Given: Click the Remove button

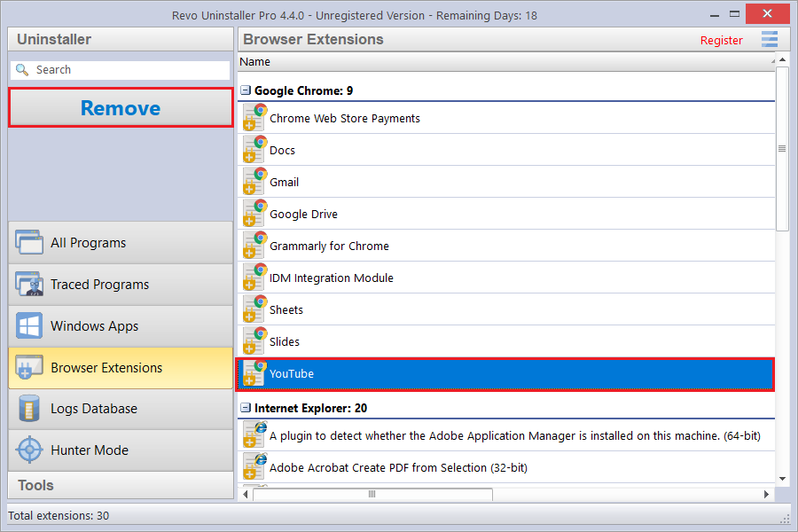Looking at the screenshot, I should point(121,108).
